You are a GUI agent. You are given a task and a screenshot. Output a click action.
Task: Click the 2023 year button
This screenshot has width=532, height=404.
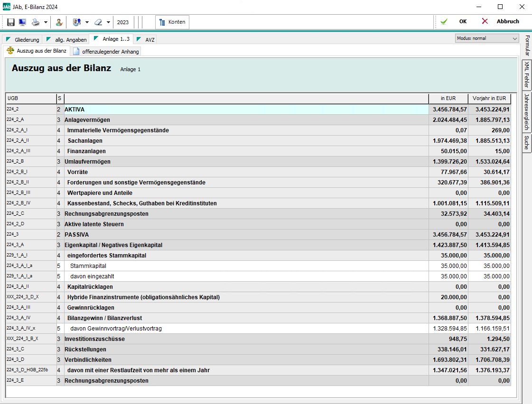pyautogui.click(x=123, y=22)
